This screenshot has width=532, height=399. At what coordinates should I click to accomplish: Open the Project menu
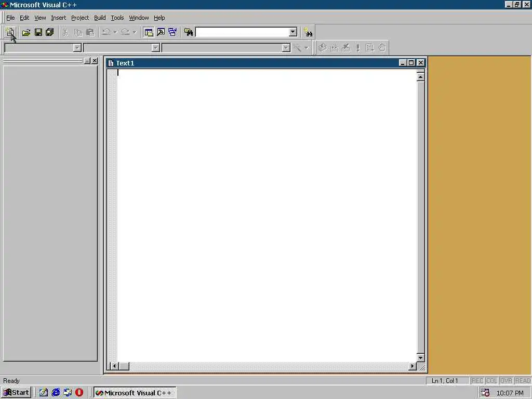[x=80, y=18]
